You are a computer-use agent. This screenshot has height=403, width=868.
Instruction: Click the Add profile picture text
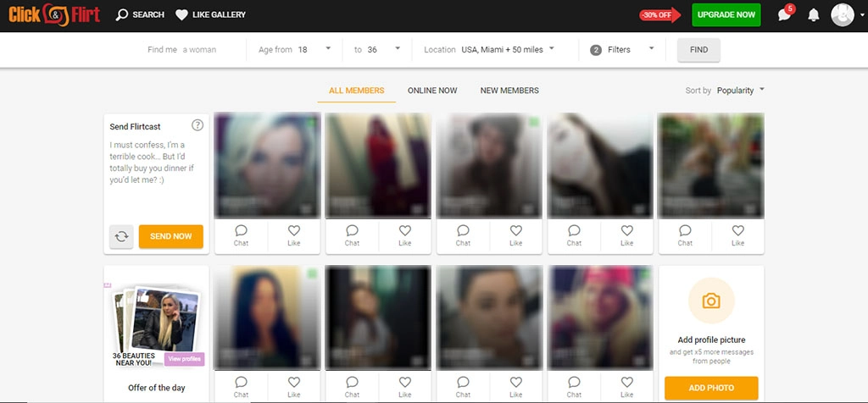pos(711,340)
